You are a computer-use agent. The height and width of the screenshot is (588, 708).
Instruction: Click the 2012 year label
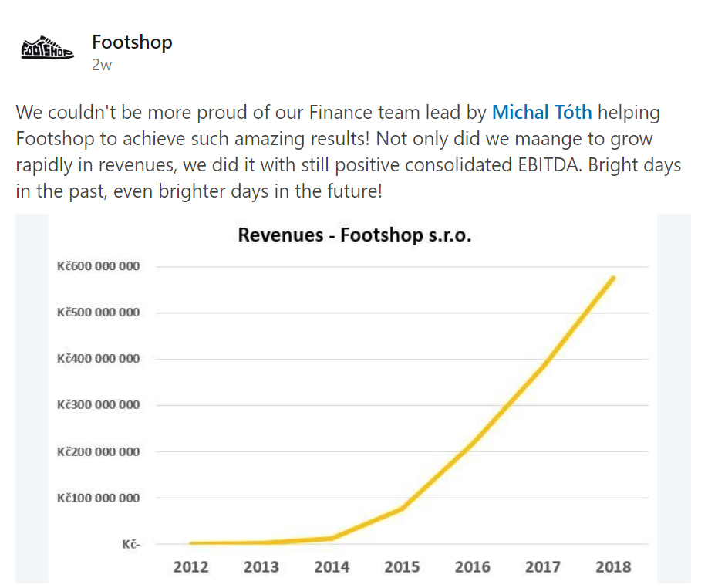coord(190,567)
